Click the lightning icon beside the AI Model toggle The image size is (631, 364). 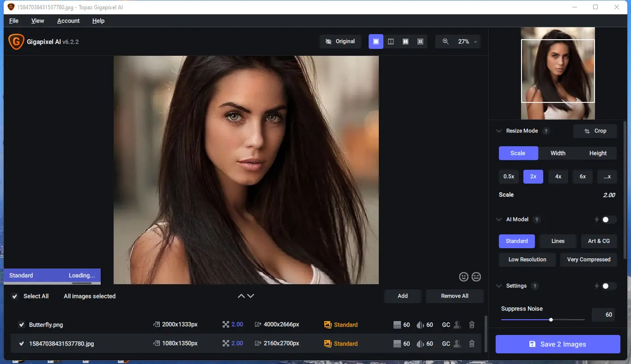coord(597,220)
